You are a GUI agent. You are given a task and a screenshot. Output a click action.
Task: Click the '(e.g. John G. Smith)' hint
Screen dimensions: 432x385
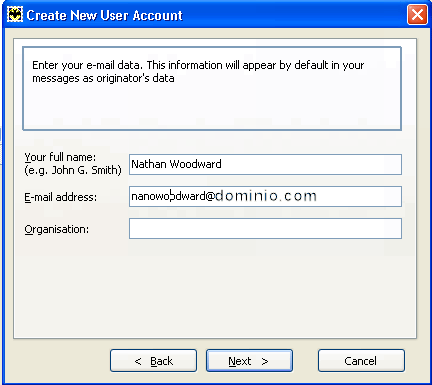click(x=73, y=170)
